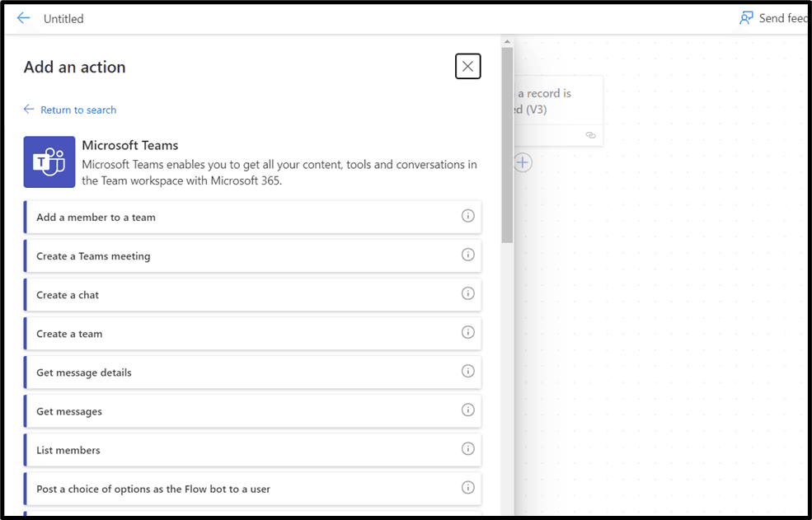Pick Post a choice of options as Flow bot

[x=153, y=489]
